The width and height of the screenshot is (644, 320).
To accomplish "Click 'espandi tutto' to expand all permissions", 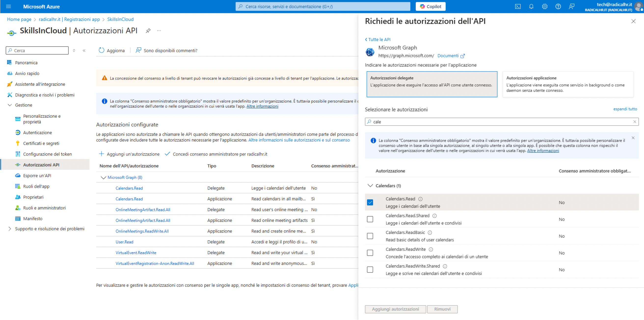I will point(625,109).
